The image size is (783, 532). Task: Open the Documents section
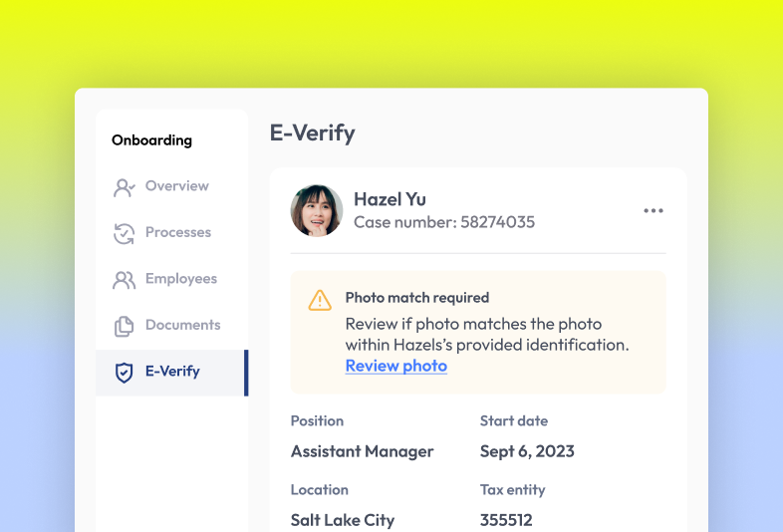pyautogui.click(x=182, y=325)
